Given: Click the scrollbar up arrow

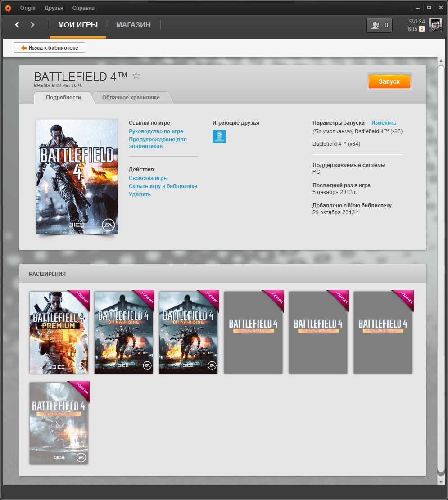Looking at the screenshot, I should [x=441, y=61].
